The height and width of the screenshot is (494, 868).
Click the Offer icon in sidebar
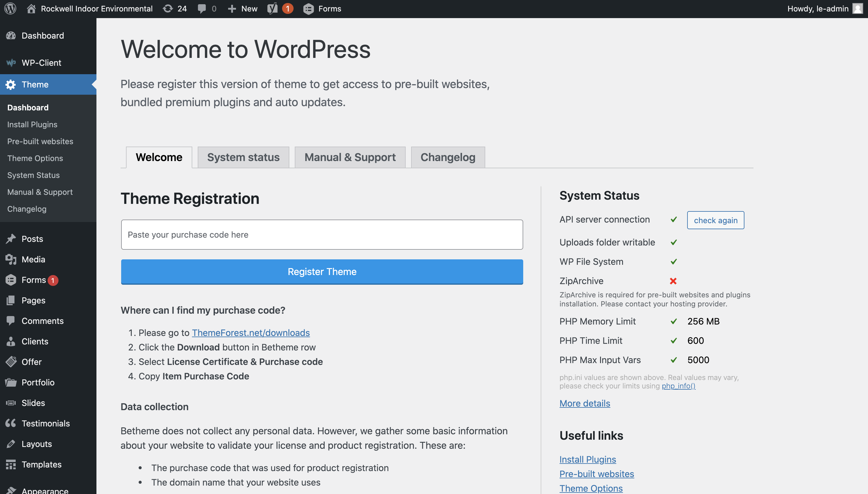[x=11, y=362]
